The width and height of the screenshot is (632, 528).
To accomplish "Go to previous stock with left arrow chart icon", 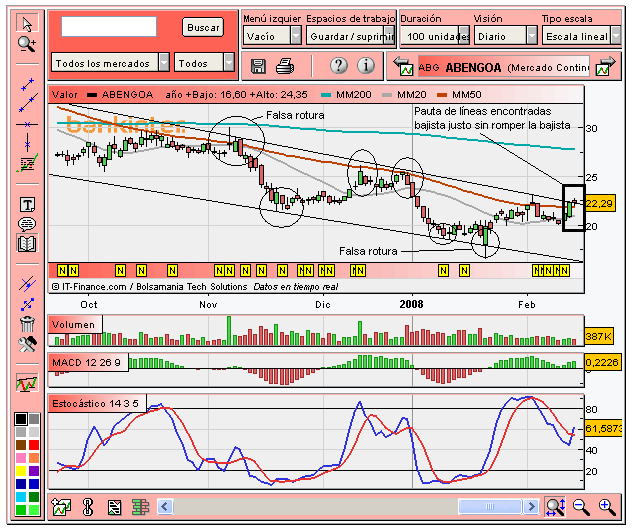I will (403, 67).
